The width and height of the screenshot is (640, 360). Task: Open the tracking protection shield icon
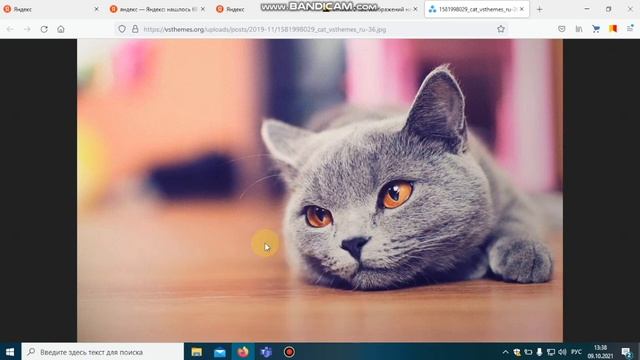tap(122, 29)
